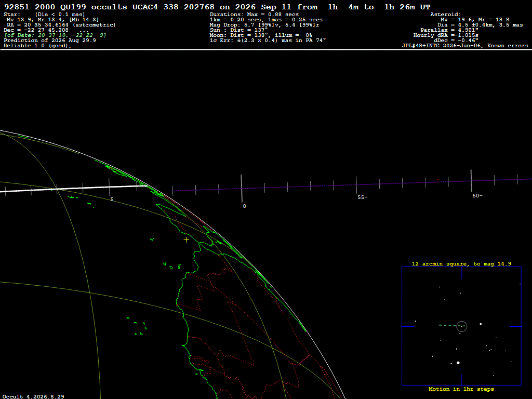Click the JPL#48+INTG Known errors text
The width and height of the screenshot is (532, 399).
point(465,46)
